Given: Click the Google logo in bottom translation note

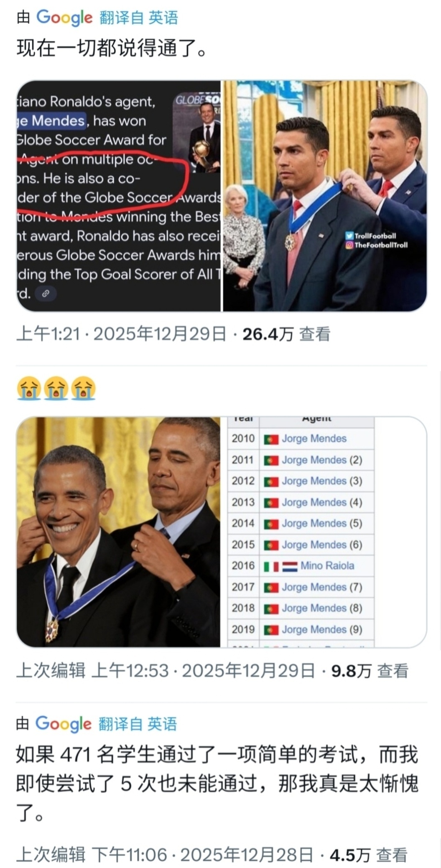Looking at the screenshot, I should click(63, 724).
